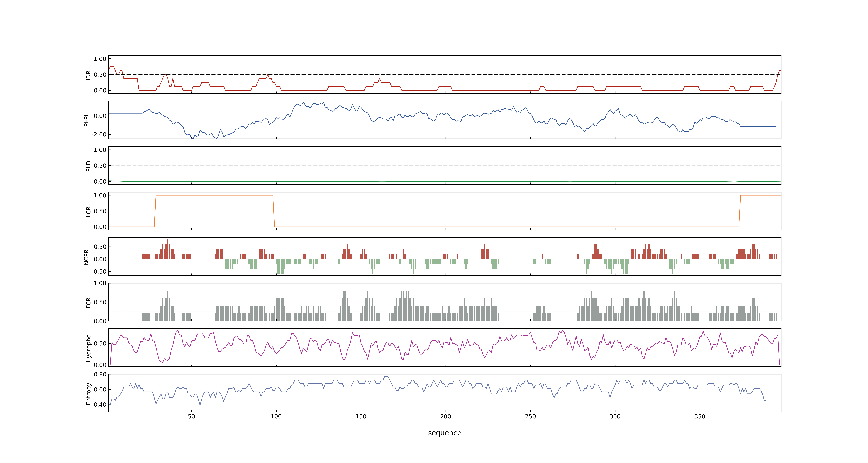Click the -0.50 tick on NCPR axis
The image size is (868, 463).
click(x=99, y=271)
